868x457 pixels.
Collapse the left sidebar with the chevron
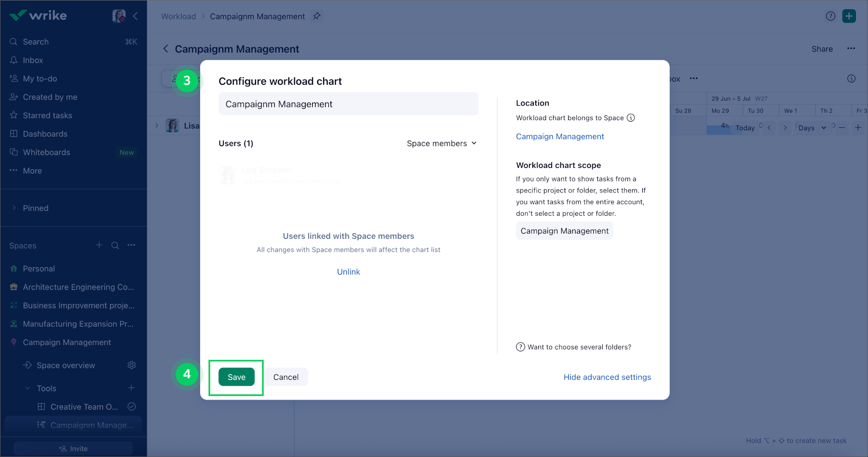[136, 16]
